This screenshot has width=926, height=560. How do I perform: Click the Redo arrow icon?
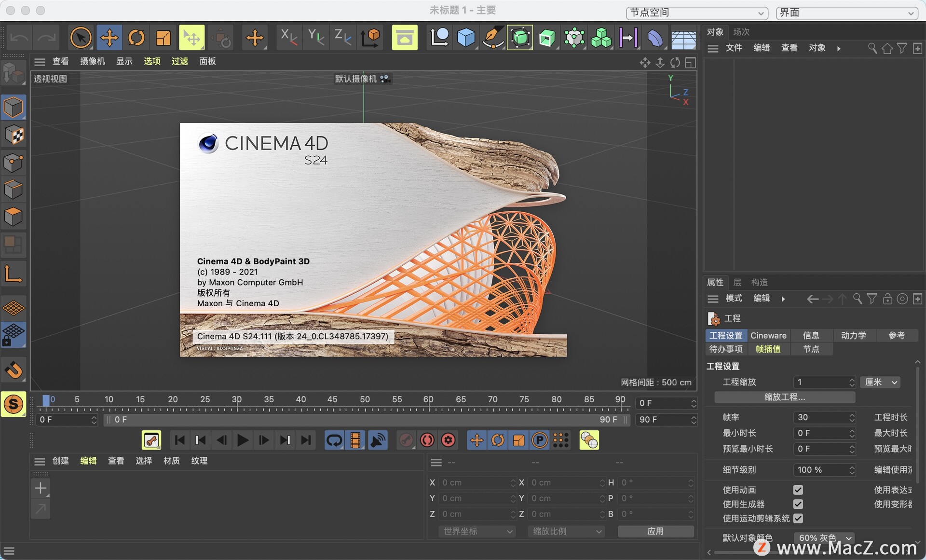click(x=47, y=38)
